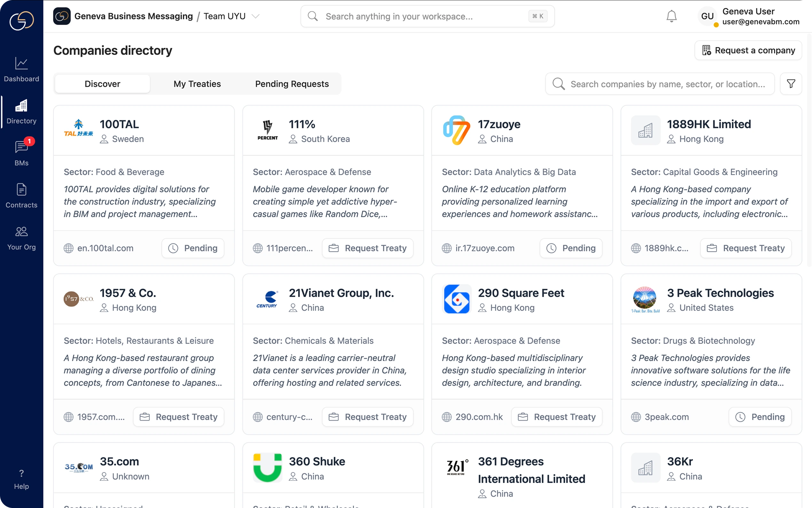Screen dimensions: 812x508
Task: Open en.100tal.com website link
Action: 105,248
